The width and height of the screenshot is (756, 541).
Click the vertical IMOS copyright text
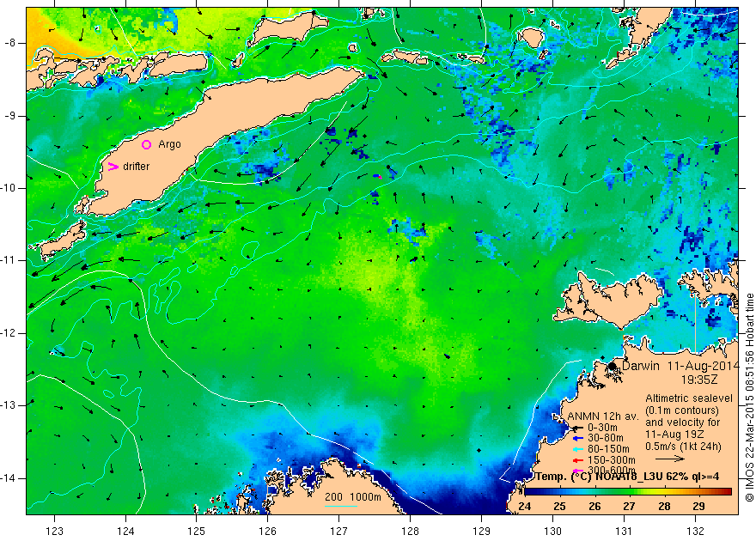tap(750, 398)
